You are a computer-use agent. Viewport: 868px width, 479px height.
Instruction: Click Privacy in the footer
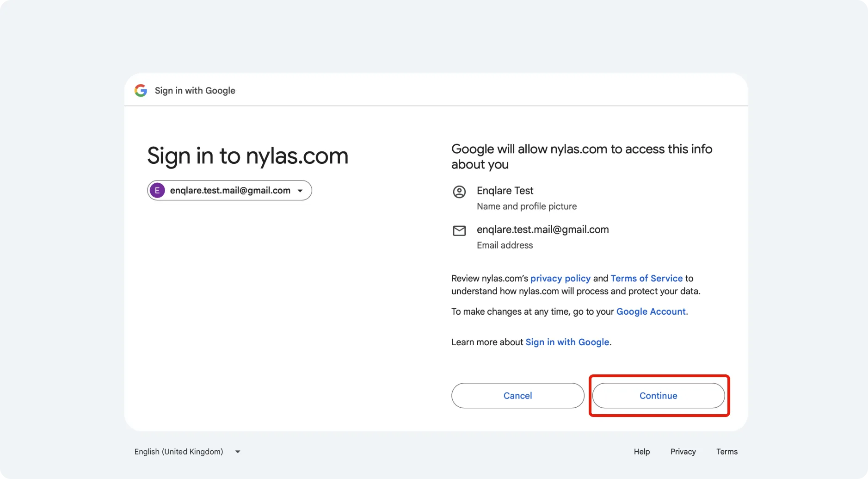click(x=683, y=452)
